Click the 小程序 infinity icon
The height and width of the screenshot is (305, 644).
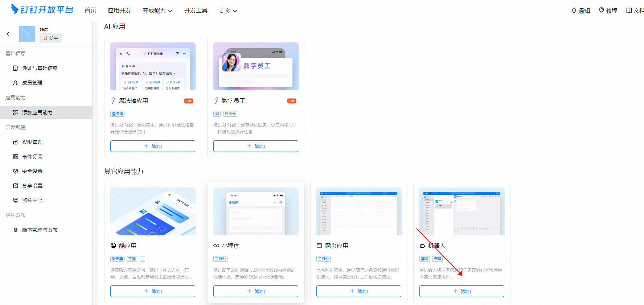(216, 246)
